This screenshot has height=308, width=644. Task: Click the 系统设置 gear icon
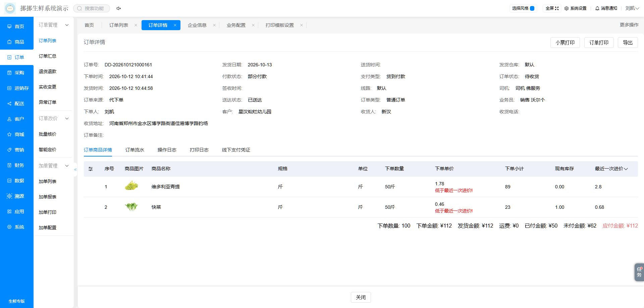click(x=567, y=8)
